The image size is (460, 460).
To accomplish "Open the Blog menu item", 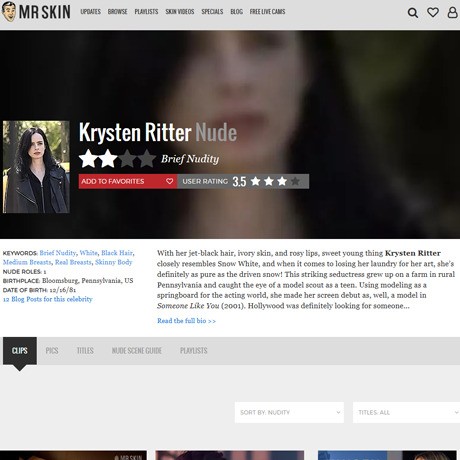I will click(x=236, y=12).
